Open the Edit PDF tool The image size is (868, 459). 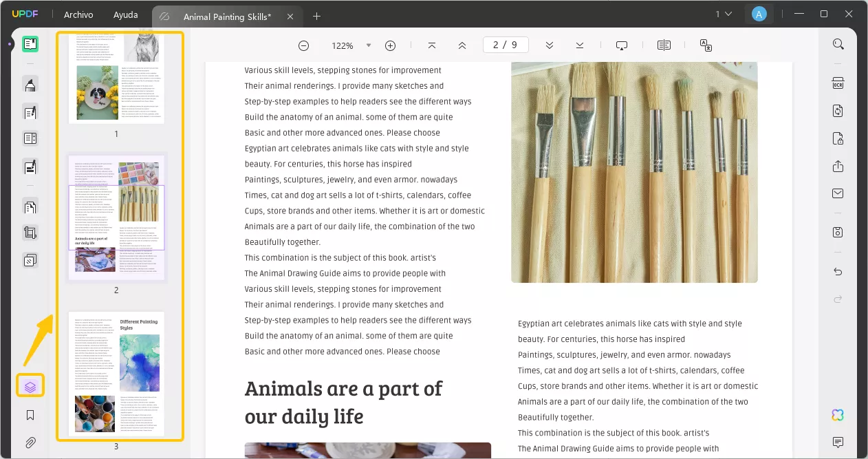(x=30, y=112)
